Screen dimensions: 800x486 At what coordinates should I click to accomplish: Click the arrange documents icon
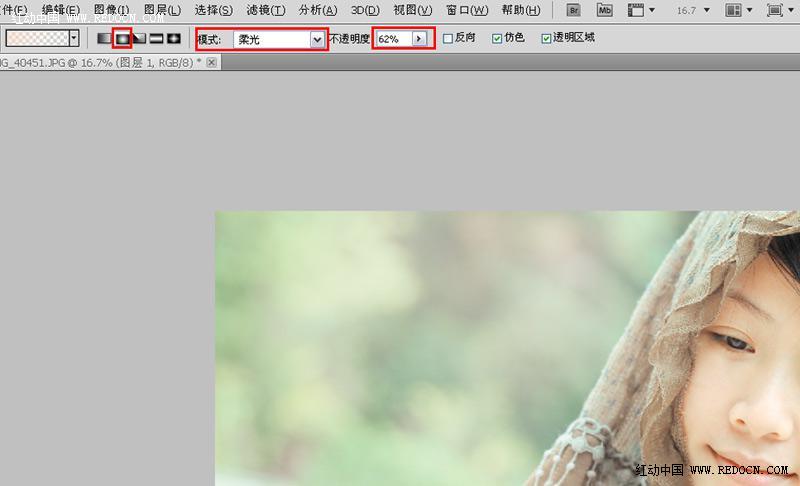point(734,10)
